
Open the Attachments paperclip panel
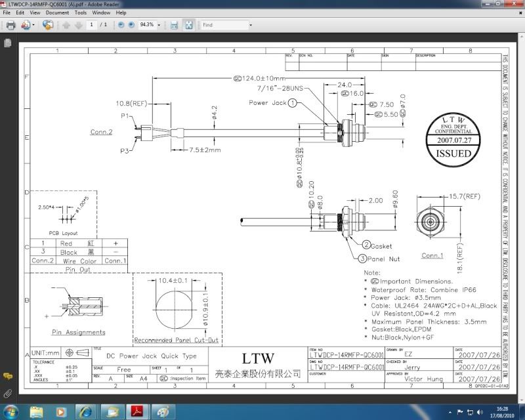point(7,393)
